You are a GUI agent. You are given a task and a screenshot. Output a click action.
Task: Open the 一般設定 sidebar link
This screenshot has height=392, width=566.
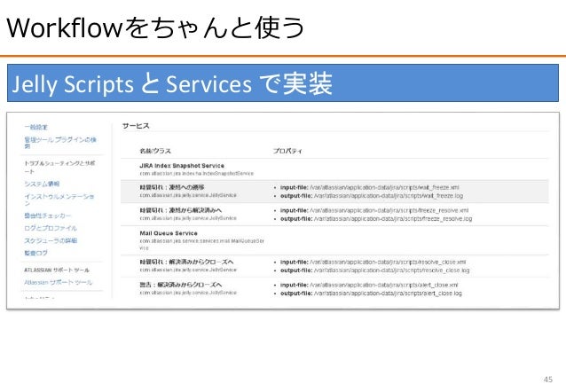36,127
